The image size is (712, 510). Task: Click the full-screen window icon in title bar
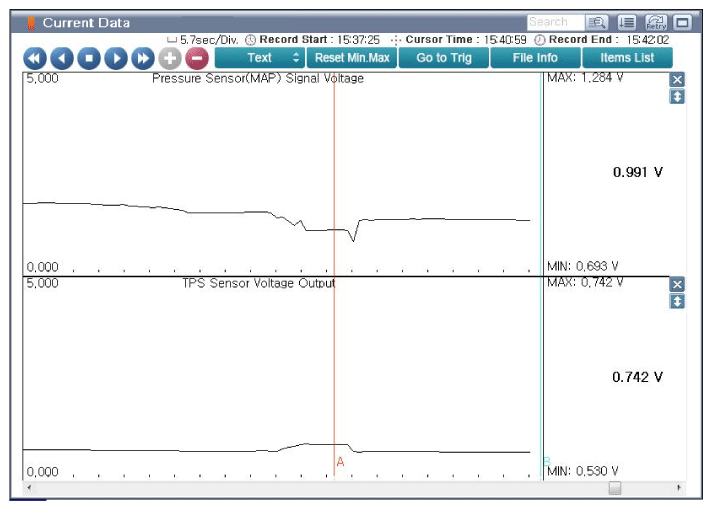click(683, 22)
